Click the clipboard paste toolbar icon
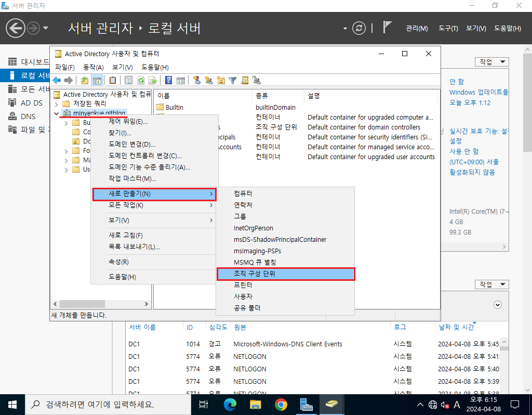 tap(113, 81)
